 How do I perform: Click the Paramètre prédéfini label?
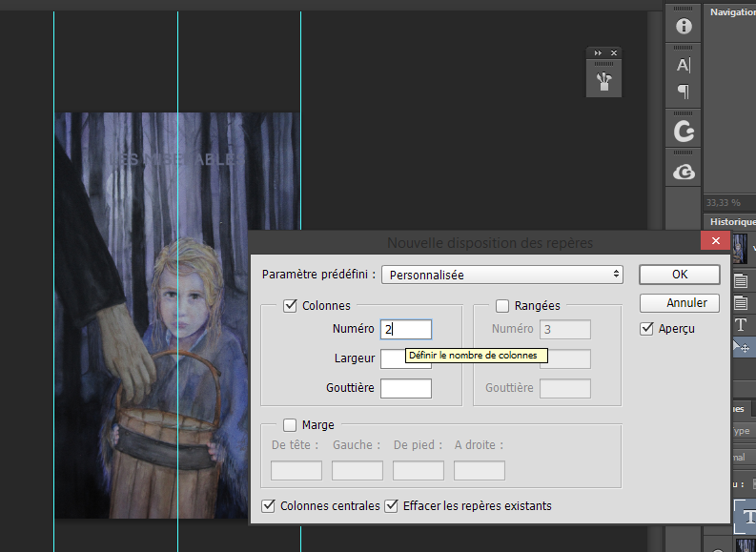click(318, 275)
